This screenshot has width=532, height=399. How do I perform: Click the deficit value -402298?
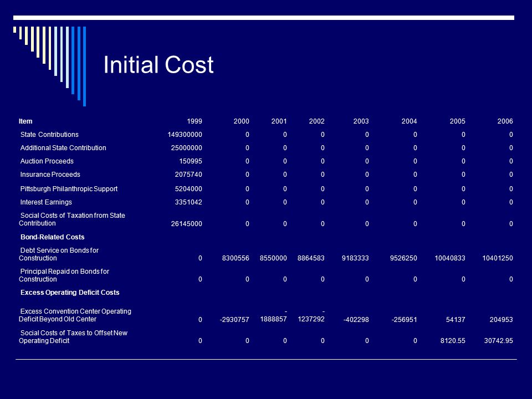coord(356,320)
